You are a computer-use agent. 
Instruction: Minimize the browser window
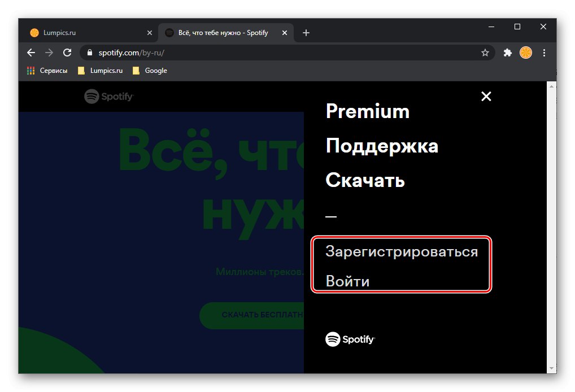pos(491,27)
